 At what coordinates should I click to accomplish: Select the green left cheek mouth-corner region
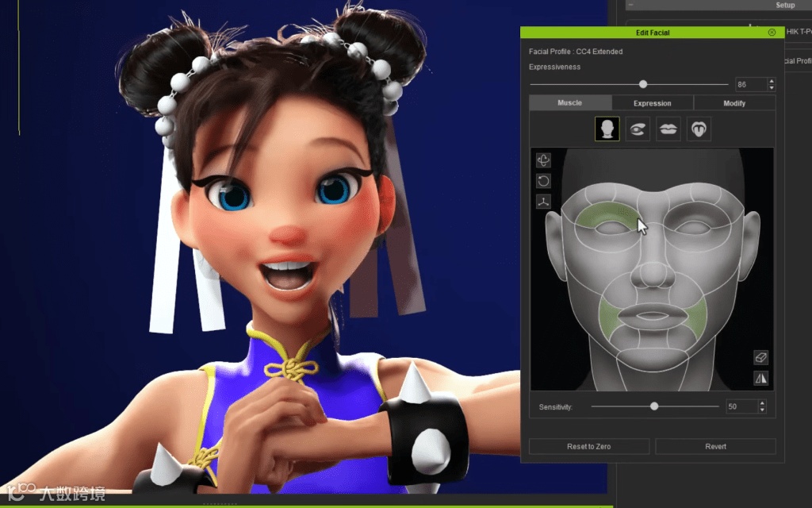(608, 316)
